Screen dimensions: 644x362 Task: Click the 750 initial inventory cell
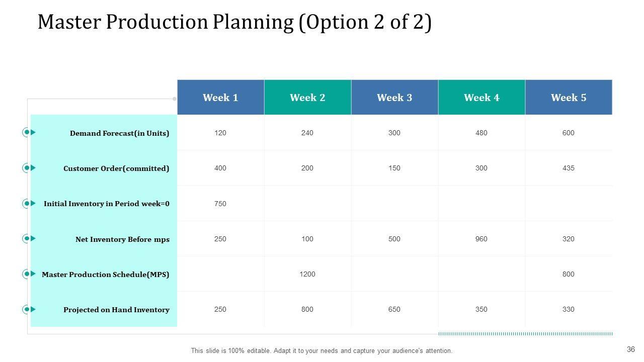pyautogui.click(x=220, y=204)
